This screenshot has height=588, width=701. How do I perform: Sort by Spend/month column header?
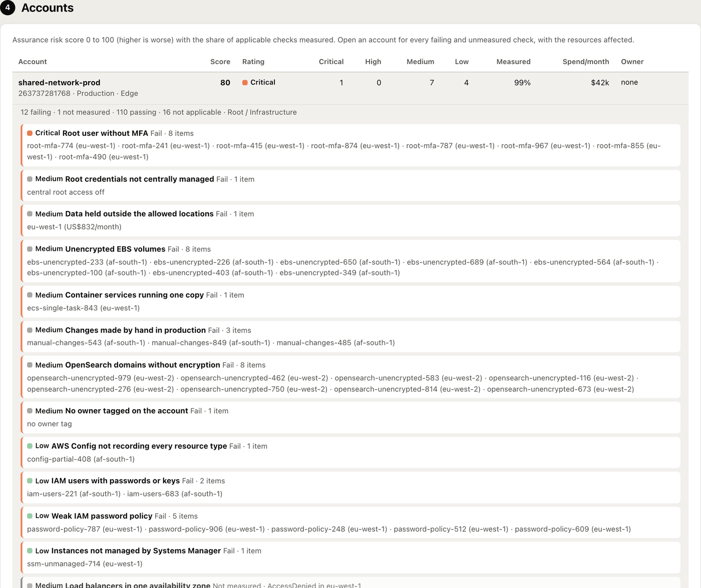(586, 62)
